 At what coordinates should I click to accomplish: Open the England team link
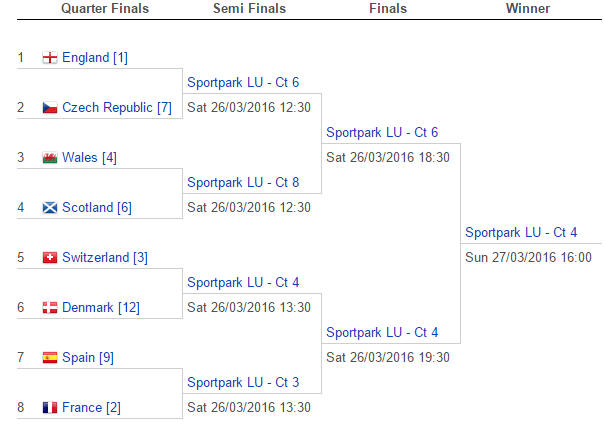pyautogui.click(x=85, y=58)
